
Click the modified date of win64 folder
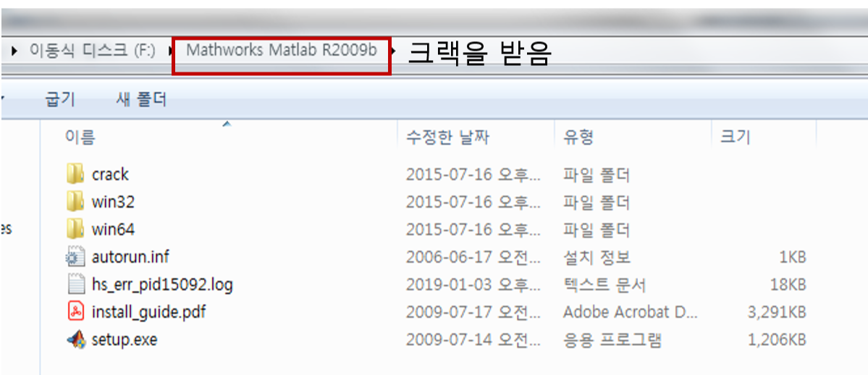click(473, 229)
